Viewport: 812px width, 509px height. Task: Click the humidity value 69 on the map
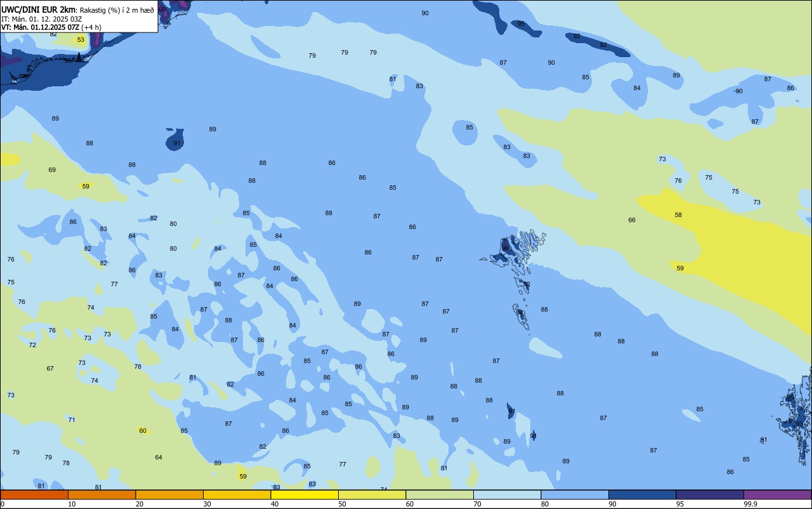coord(52,170)
